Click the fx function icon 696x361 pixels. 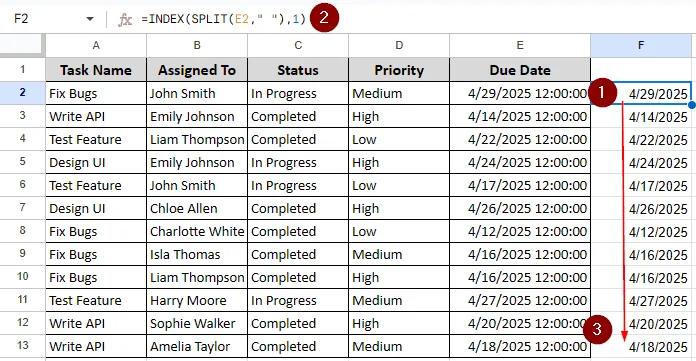[x=125, y=19]
